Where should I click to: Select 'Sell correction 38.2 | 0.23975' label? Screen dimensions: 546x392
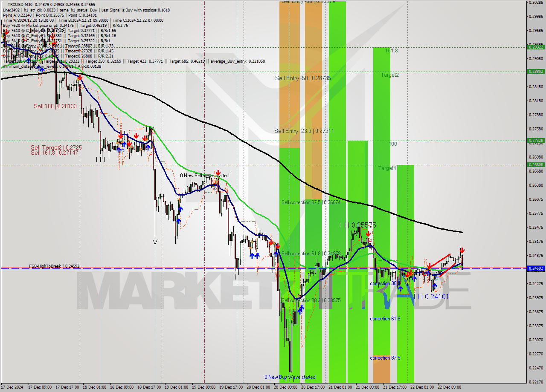tap(311, 300)
